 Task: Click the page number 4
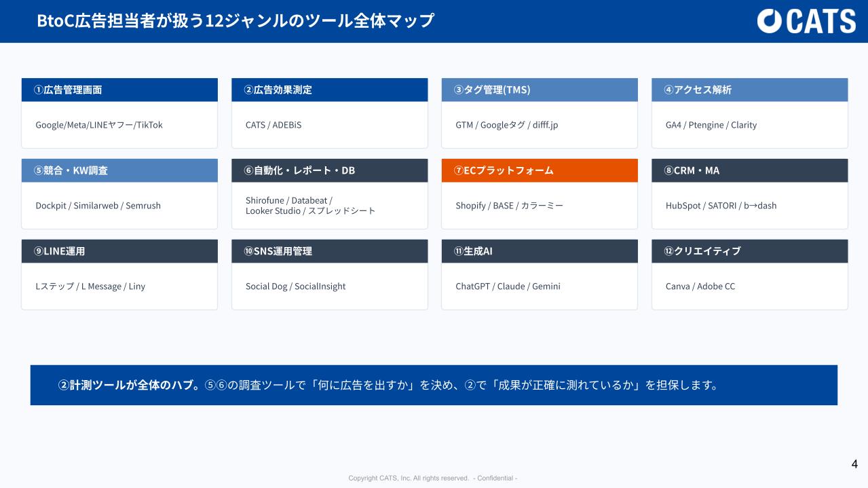click(854, 464)
